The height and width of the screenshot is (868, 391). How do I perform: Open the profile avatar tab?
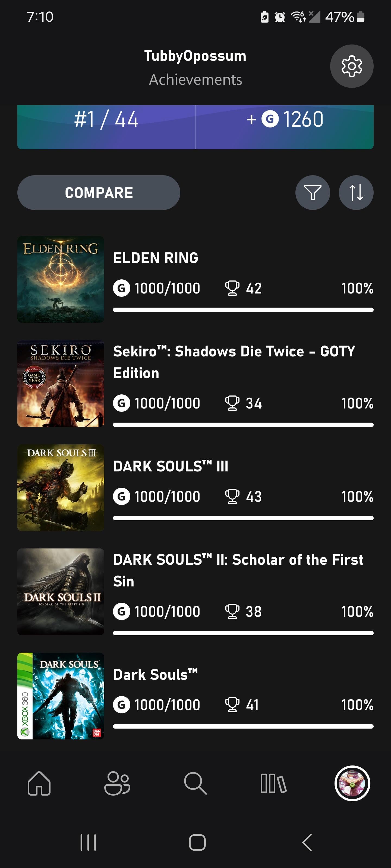tap(352, 783)
